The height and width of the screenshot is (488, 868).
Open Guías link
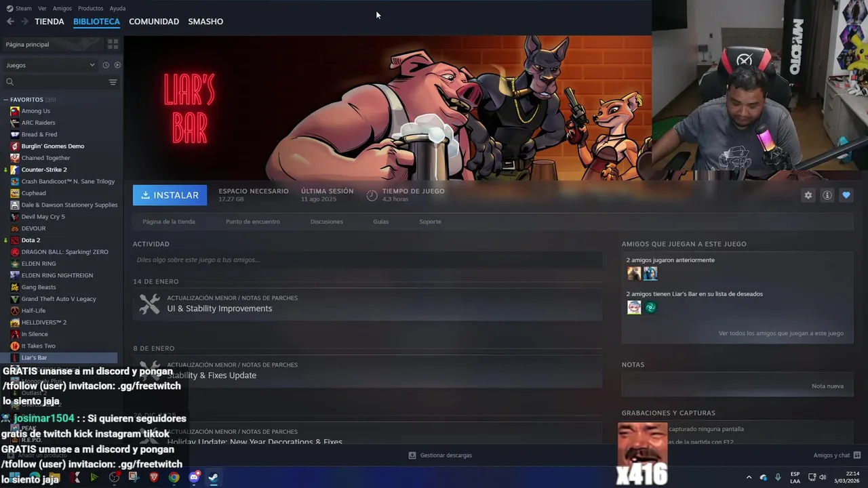380,222
